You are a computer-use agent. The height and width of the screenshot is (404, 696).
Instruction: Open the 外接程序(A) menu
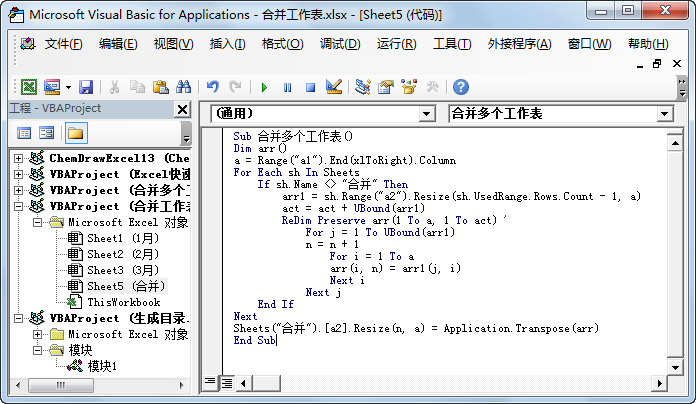(519, 44)
